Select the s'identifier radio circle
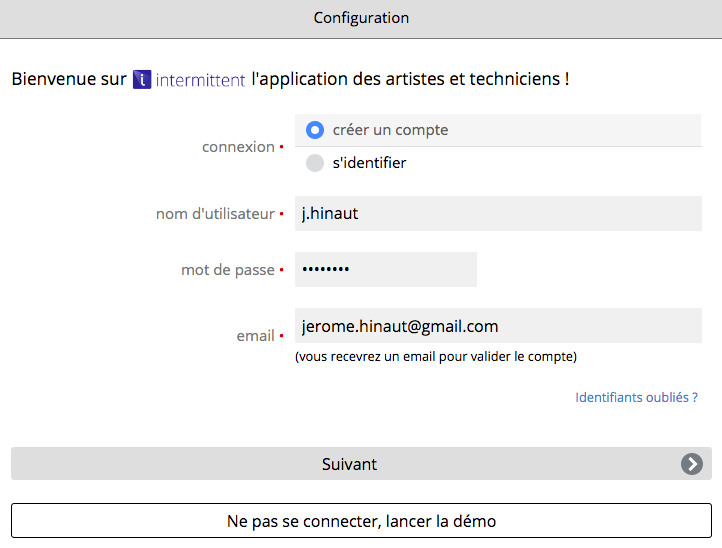Image resolution: width=722 pixels, height=548 pixels. click(315, 163)
